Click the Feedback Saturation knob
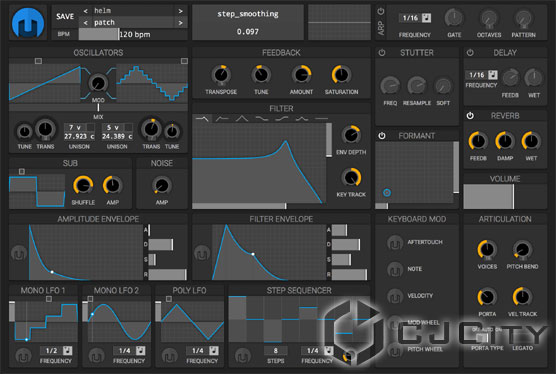 coord(341,75)
